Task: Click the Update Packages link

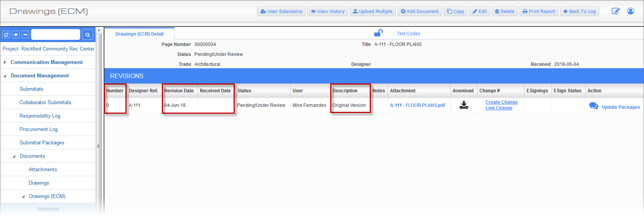Action: pyautogui.click(x=621, y=107)
